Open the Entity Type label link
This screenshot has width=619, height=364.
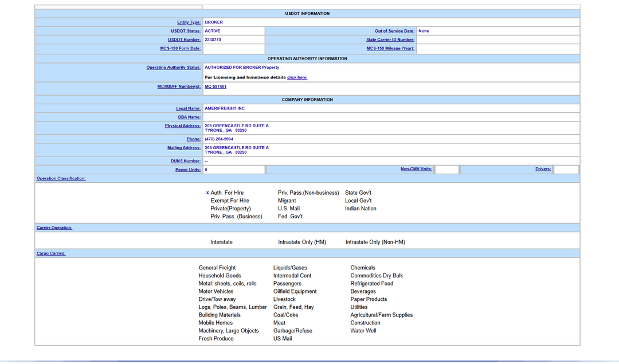[x=189, y=22]
